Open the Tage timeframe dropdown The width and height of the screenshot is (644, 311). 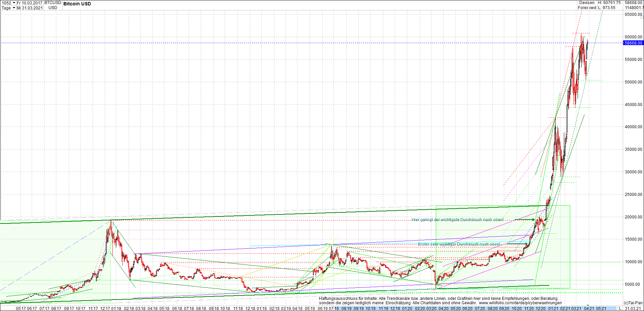point(14,8)
